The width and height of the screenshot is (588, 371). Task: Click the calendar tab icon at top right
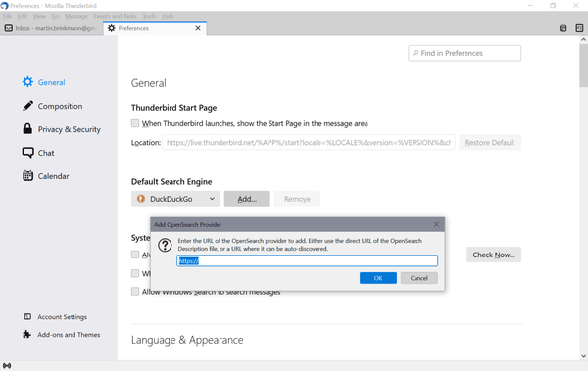click(563, 28)
